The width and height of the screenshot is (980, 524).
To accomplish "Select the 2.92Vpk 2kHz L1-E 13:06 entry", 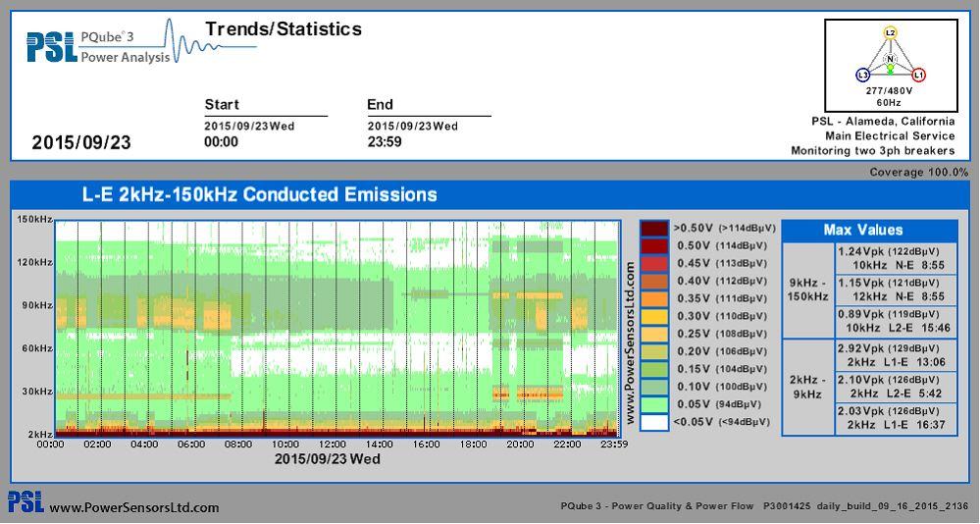I will [x=894, y=354].
